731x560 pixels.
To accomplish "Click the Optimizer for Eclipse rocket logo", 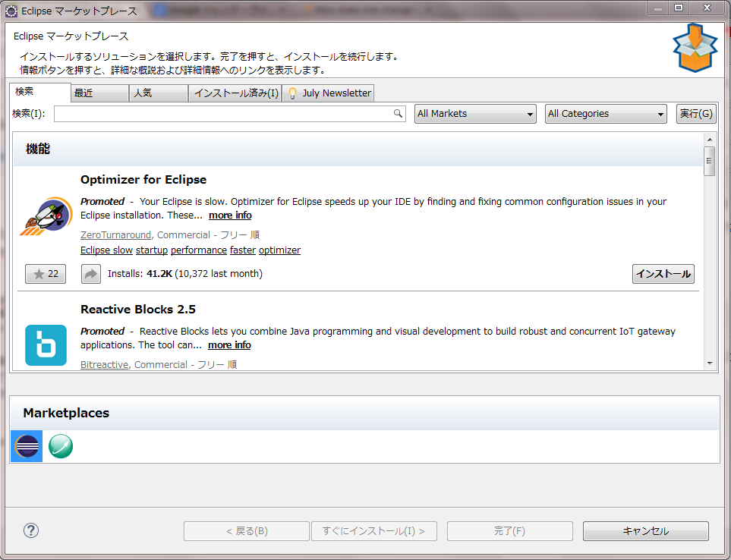I will (46, 216).
